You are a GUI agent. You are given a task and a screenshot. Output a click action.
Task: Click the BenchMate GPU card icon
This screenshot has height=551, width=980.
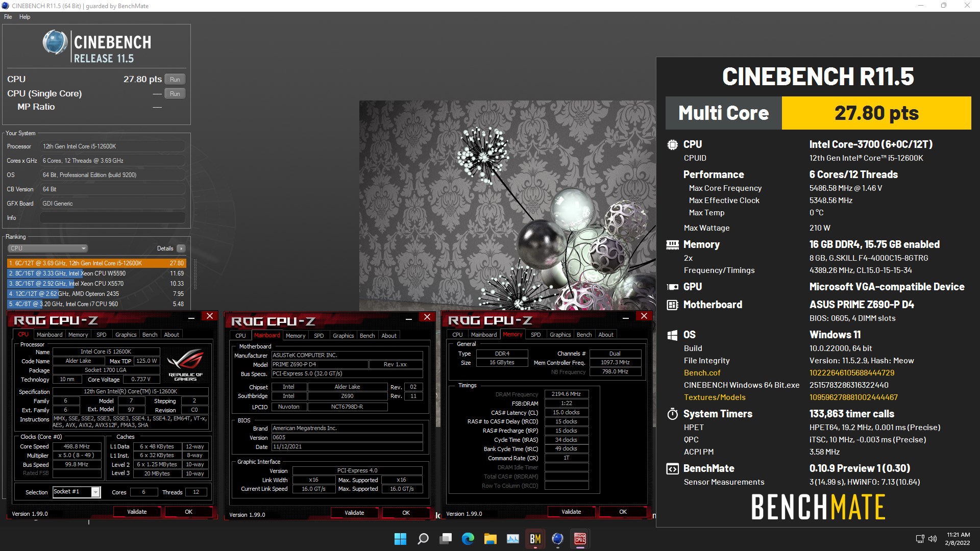(x=672, y=287)
